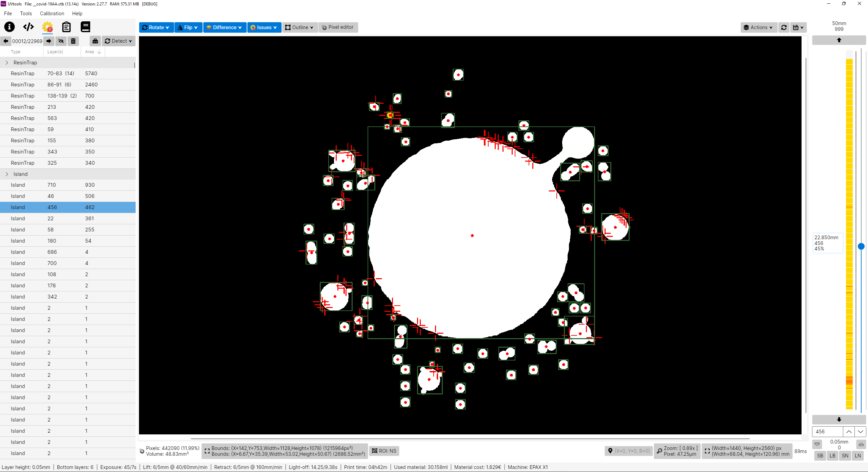Toggle the ROI: NS button
The image size is (868, 472).
(x=384, y=451)
